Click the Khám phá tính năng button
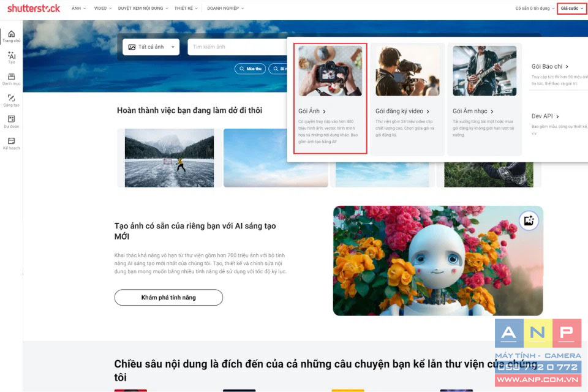588x392 pixels. click(x=168, y=298)
